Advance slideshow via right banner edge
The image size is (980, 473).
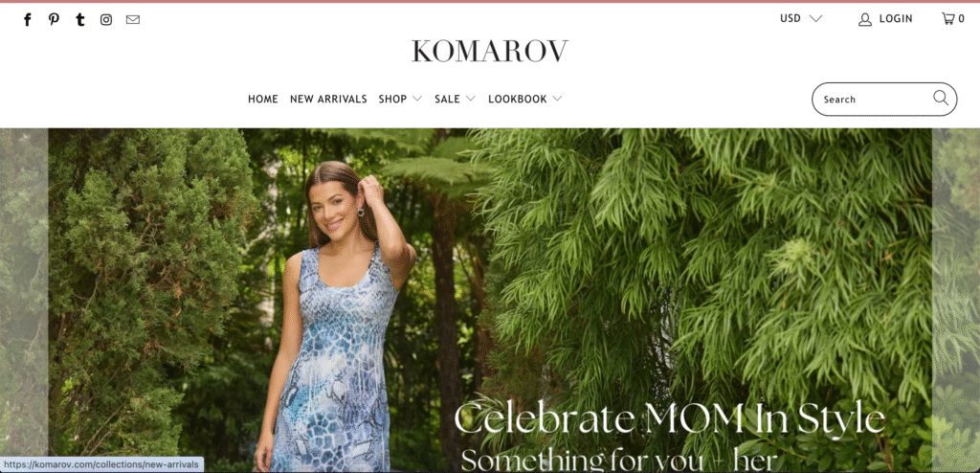[x=956, y=301]
